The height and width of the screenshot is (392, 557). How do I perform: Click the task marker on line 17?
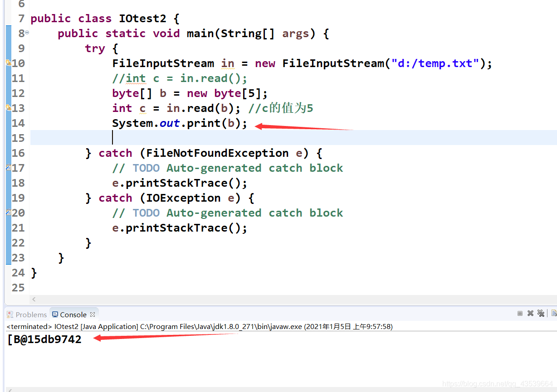click(8, 168)
